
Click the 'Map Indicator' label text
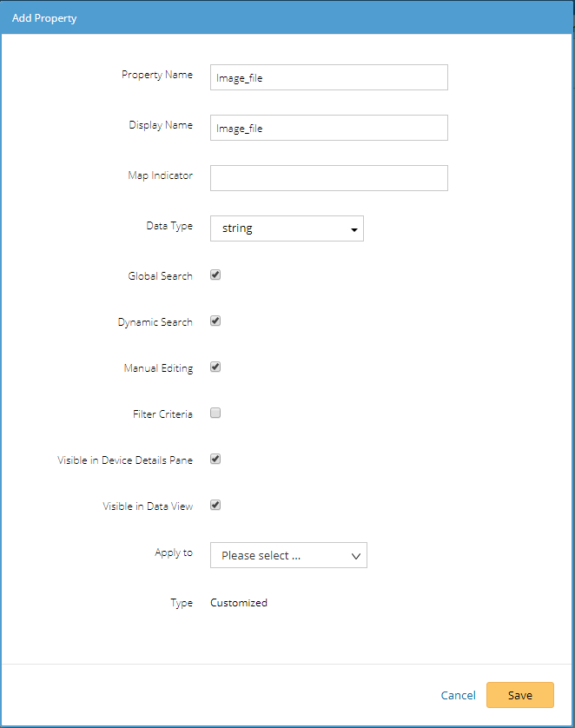coord(160,175)
